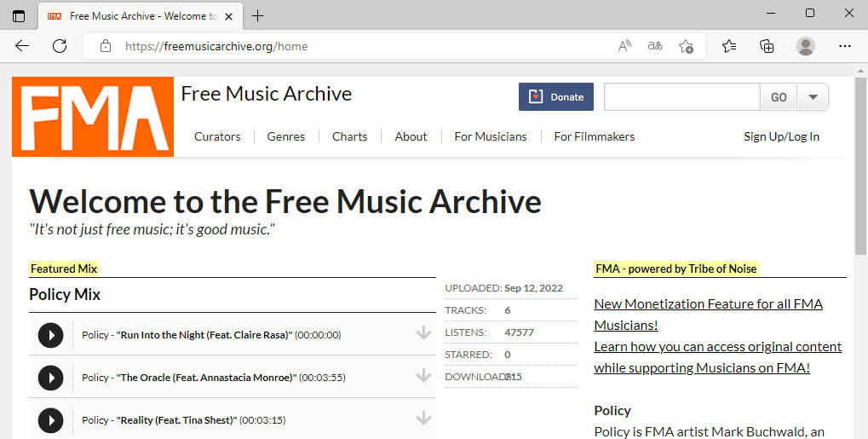The image size is (868, 439).
Task: Click the Featured Mix heading
Action: tap(64, 269)
